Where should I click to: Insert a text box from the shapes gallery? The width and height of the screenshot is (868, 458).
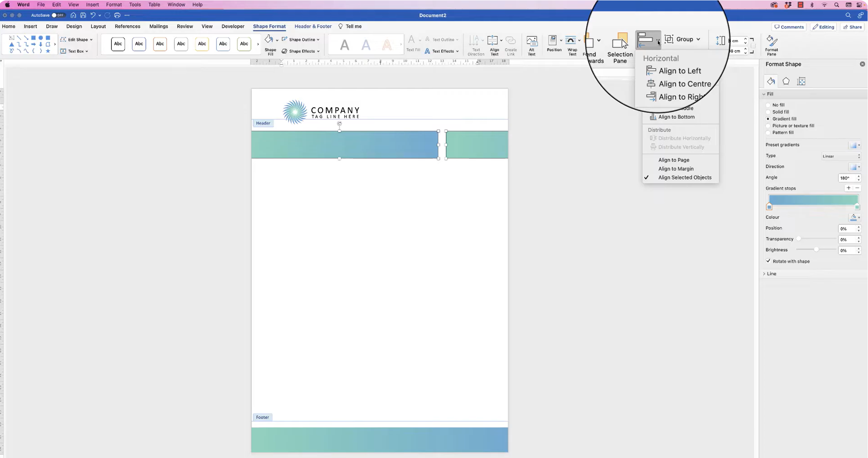tap(11, 38)
